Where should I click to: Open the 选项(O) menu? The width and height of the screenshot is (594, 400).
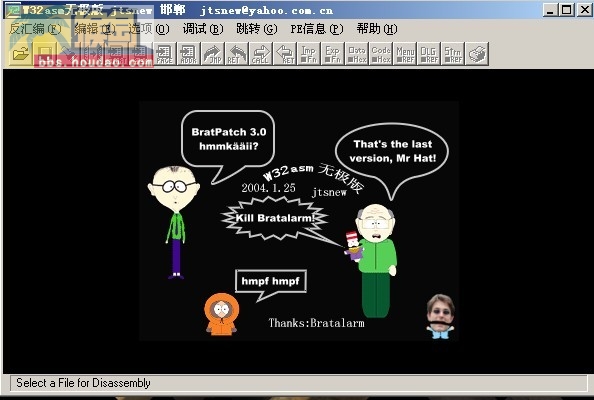pyautogui.click(x=149, y=29)
